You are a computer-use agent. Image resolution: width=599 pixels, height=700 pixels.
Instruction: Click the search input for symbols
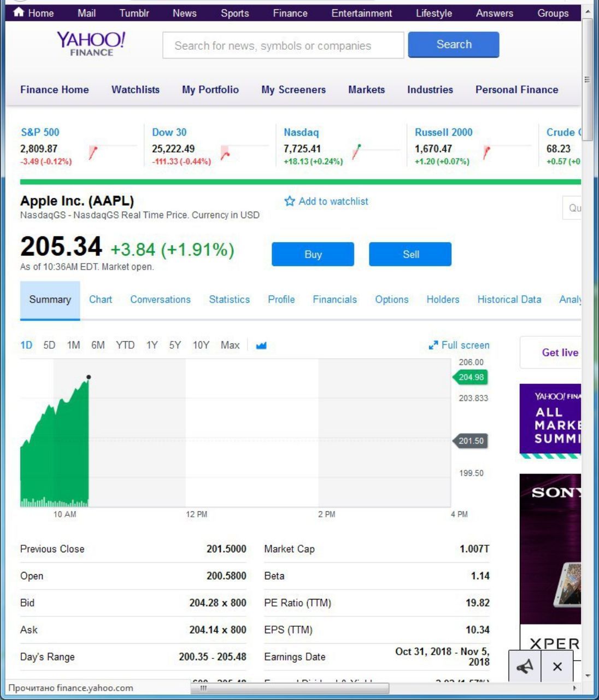tap(283, 45)
